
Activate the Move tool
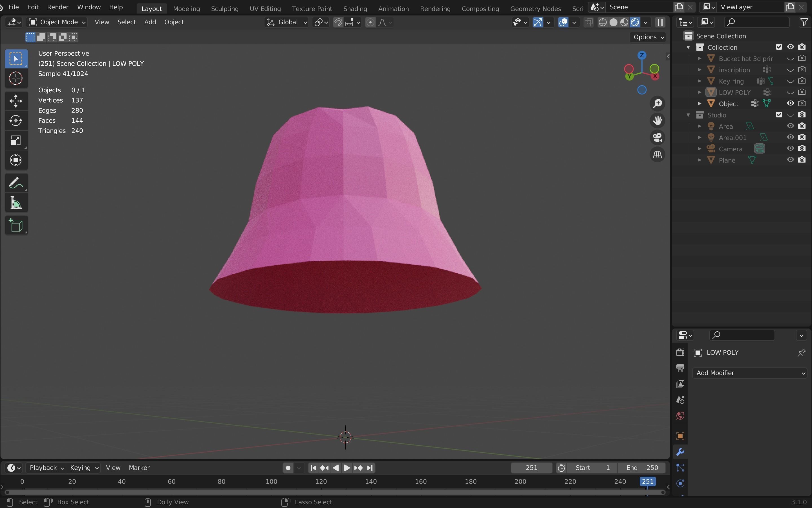click(16, 101)
